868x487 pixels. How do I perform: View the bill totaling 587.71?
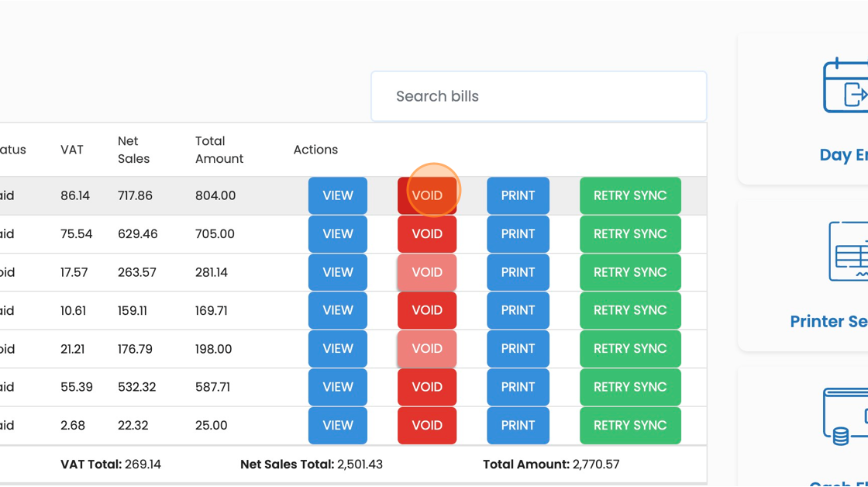point(338,387)
